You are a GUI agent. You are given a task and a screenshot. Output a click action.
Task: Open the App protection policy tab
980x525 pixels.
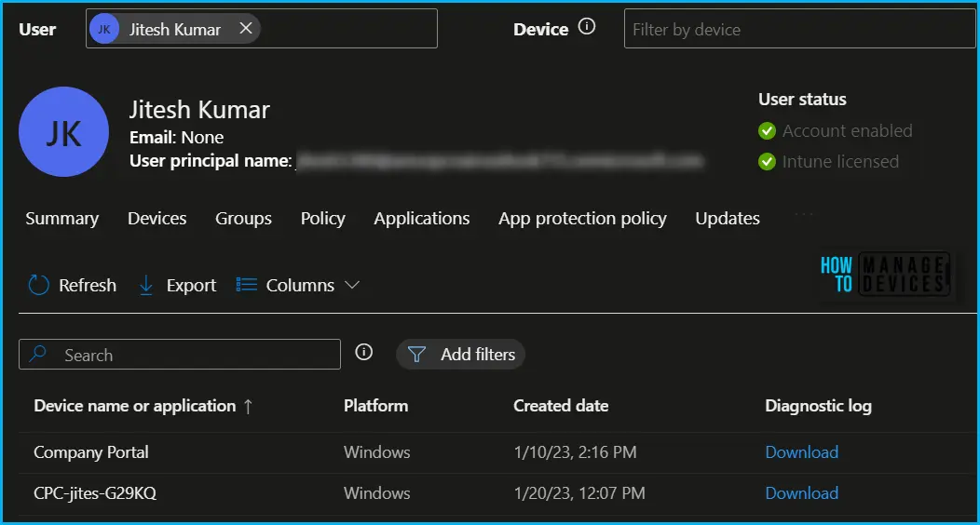582,219
